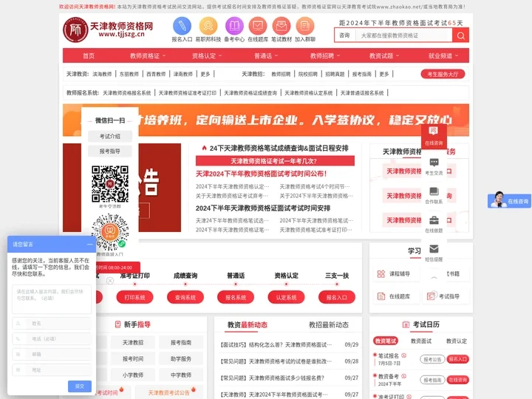Click the search magnifier button
Image resolution: width=532 pixels, height=399 pixels.
click(460, 35)
